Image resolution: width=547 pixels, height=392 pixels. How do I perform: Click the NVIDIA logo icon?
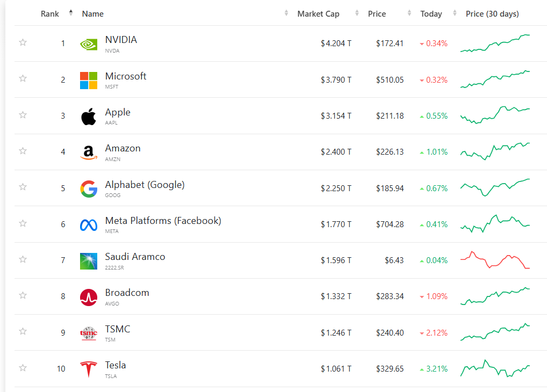(89, 44)
